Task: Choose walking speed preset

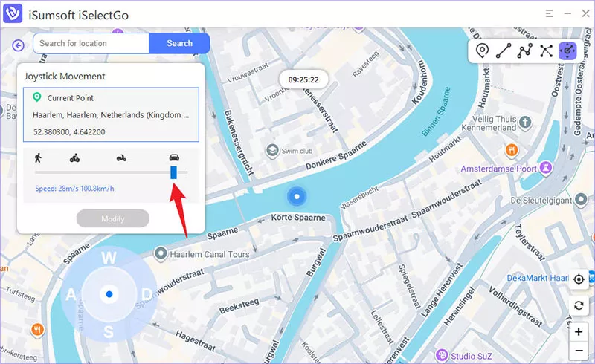Action: (x=37, y=157)
